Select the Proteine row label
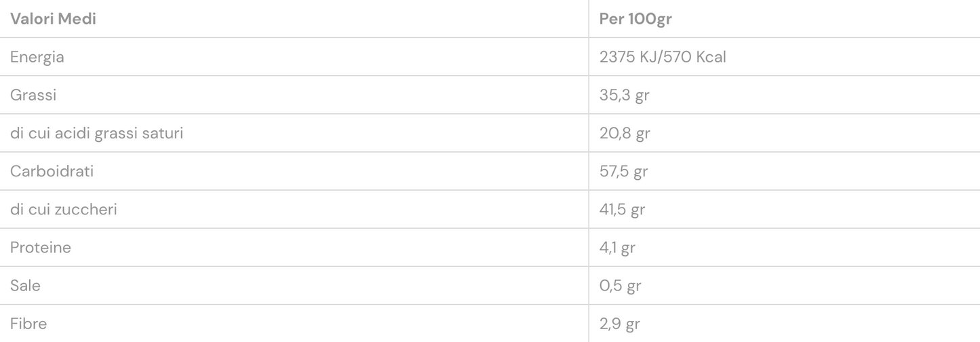980x342 pixels. pyautogui.click(x=41, y=247)
